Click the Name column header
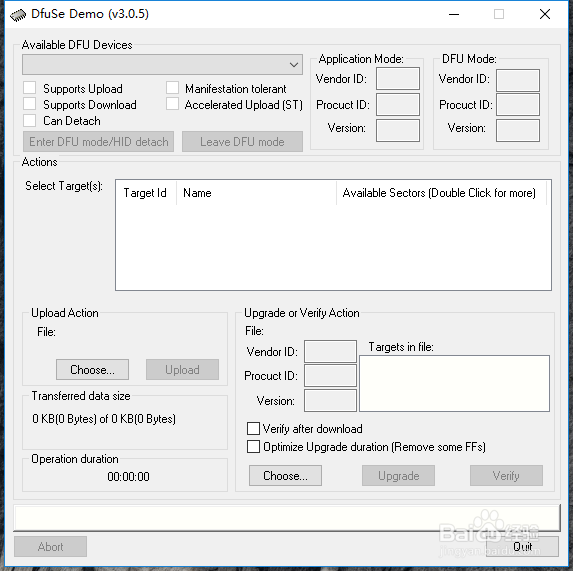The width and height of the screenshot is (573, 571). coord(256,193)
